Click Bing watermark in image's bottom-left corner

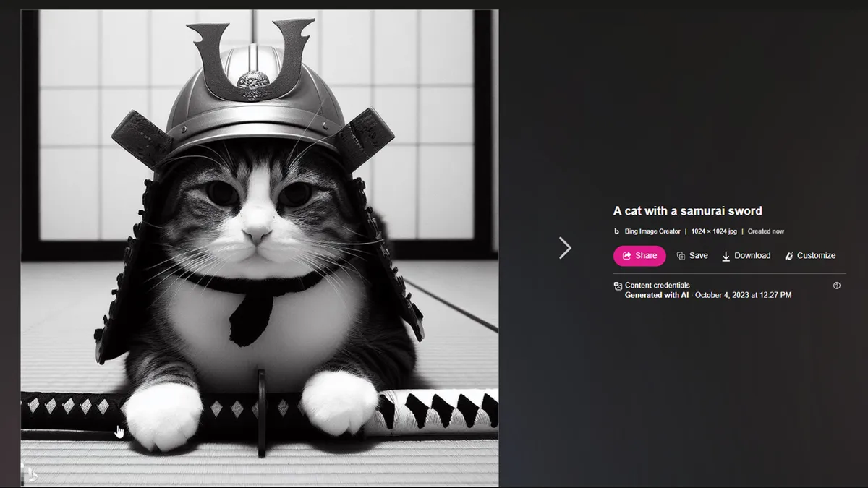pos(30,475)
